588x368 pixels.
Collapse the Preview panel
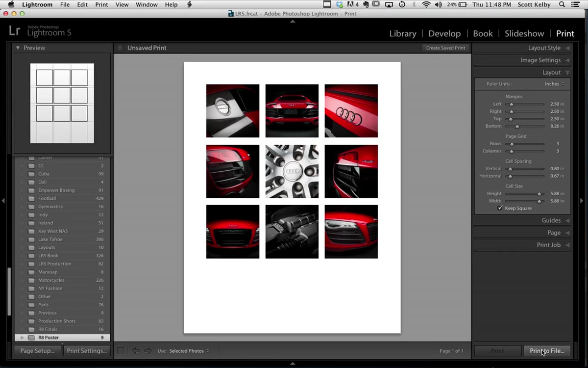click(x=18, y=48)
